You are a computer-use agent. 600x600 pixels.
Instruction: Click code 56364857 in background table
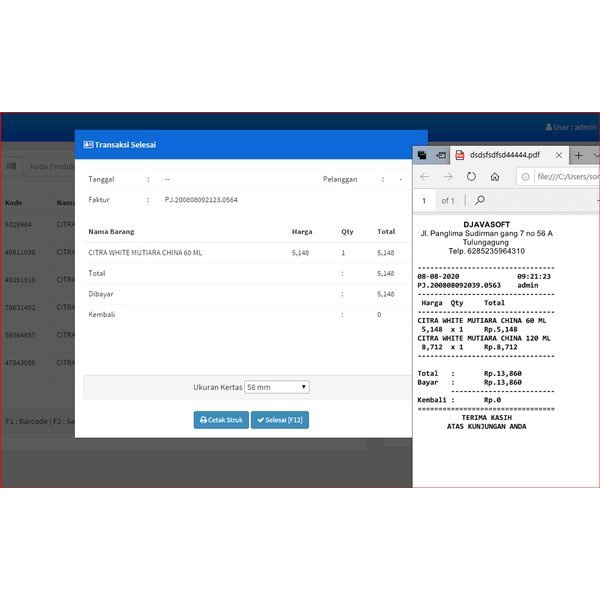tap(20, 335)
